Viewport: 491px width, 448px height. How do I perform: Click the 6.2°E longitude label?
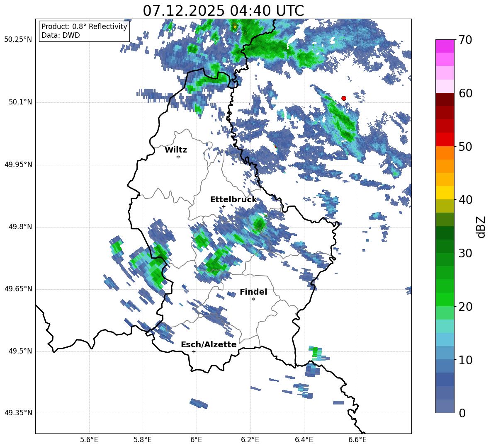250,440
